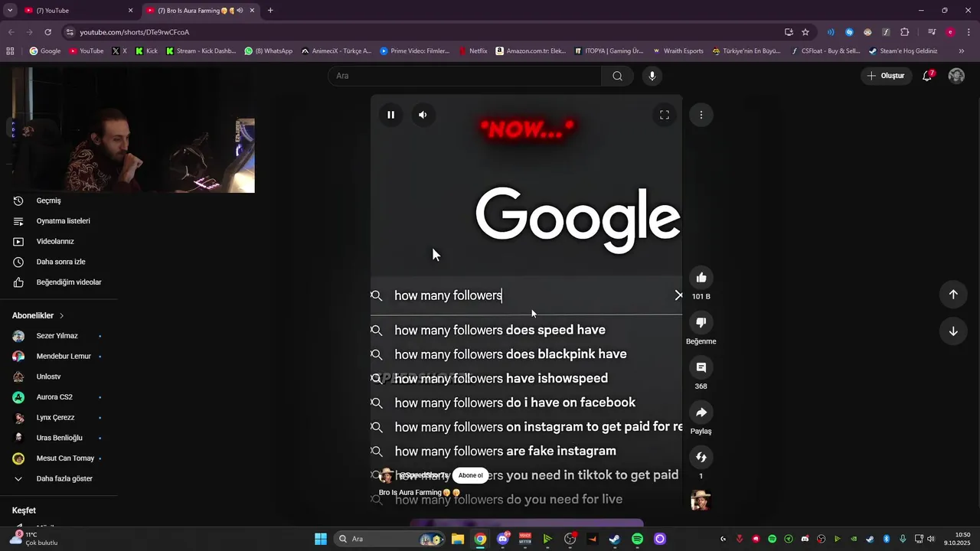Image resolution: width=980 pixels, height=551 pixels.
Task: Open the Chrome extensions puzzle icon
Action: (904, 32)
